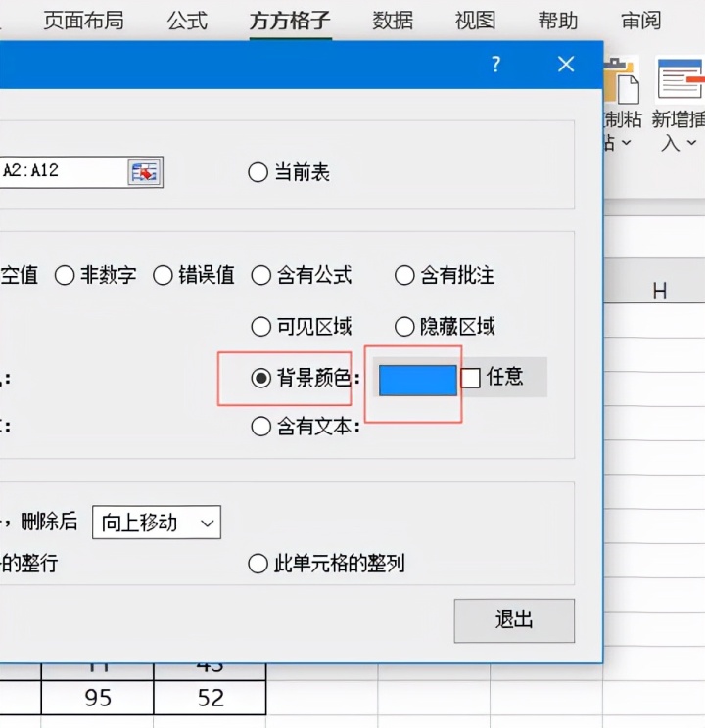Go to the 视图 ribbon tab

(x=476, y=21)
